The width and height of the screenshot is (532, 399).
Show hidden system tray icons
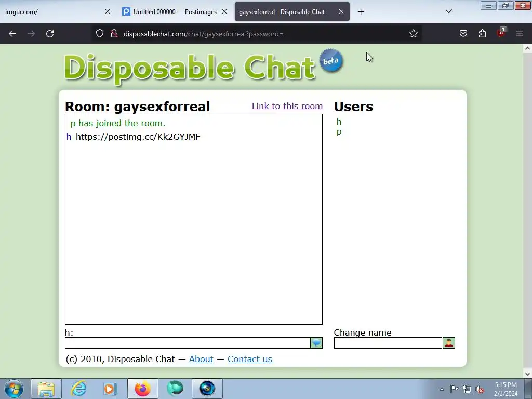pyautogui.click(x=442, y=389)
